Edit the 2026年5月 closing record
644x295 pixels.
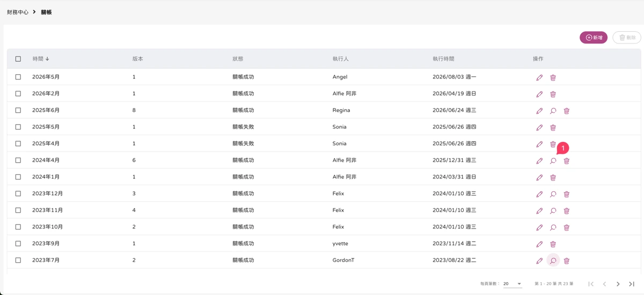(539, 77)
